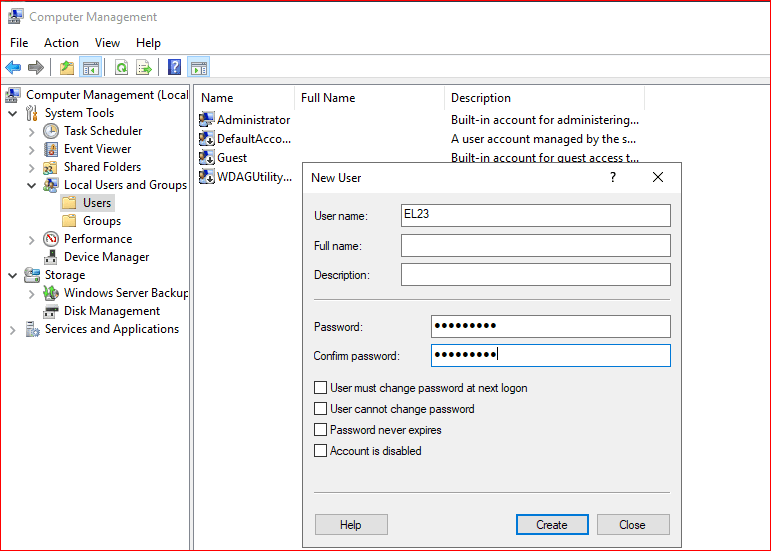Collapse the Local Users and Groups node
The image size is (771, 551).
click(x=32, y=185)
